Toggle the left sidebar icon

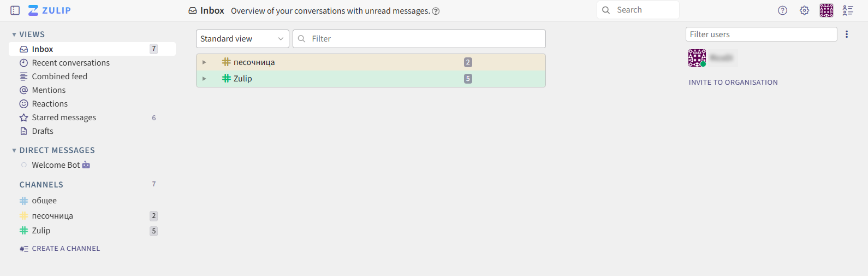coord(15,10)
